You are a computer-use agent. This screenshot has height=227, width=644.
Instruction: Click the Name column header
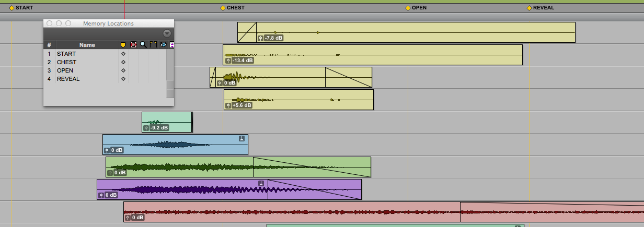pos(87,45)
